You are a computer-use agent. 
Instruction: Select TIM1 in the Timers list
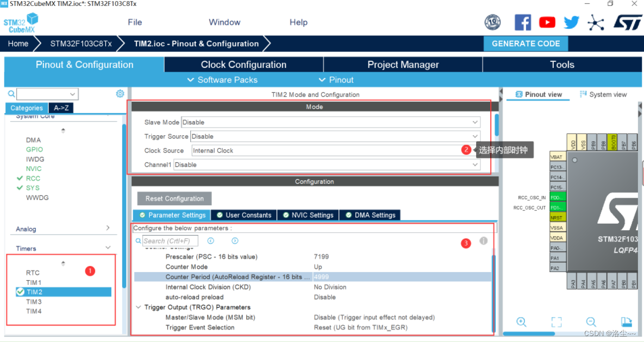[34, 282]
